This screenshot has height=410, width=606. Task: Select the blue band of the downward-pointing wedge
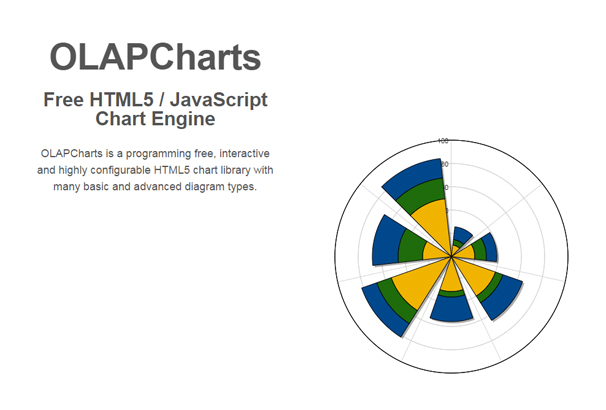click(x=451, y=308)
